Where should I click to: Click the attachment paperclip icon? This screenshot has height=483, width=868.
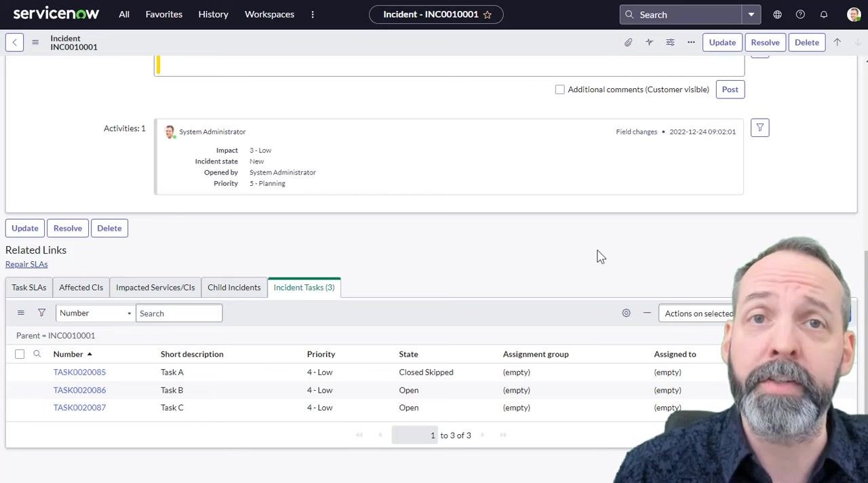click(629, 42)
